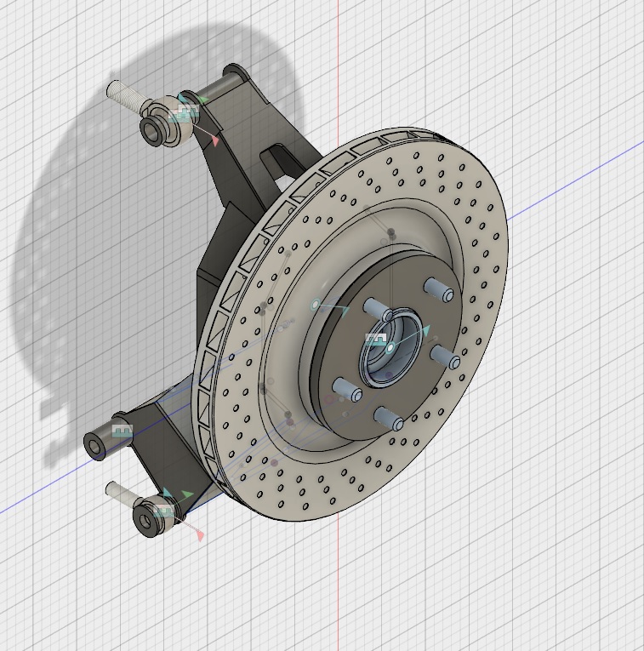Select the lower bushing sleeve end
The image size is (644, 651).
pyautogui.click(x=94, y=446)
